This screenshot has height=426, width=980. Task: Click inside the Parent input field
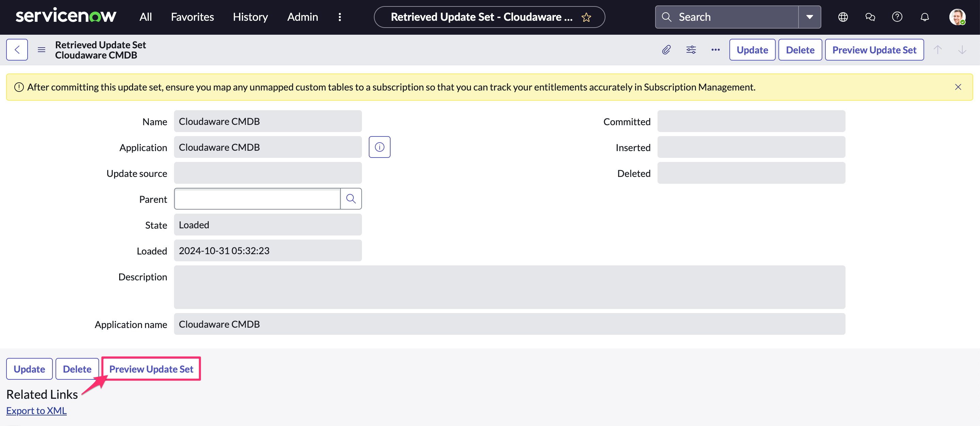pyautogui.click(x=257, y=198)
